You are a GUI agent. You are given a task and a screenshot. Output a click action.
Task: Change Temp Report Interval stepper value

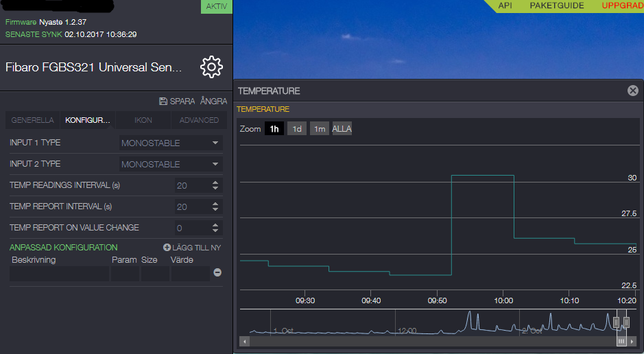[215, 206]
